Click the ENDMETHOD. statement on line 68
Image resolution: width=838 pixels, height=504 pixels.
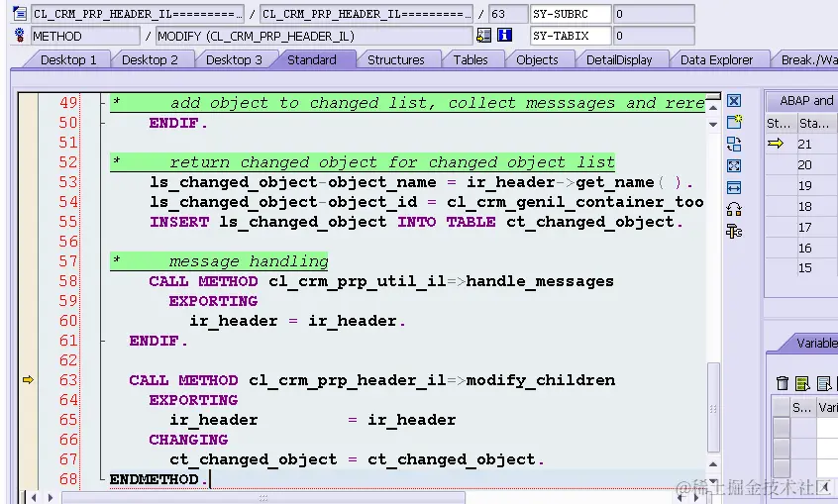(158, 479)
